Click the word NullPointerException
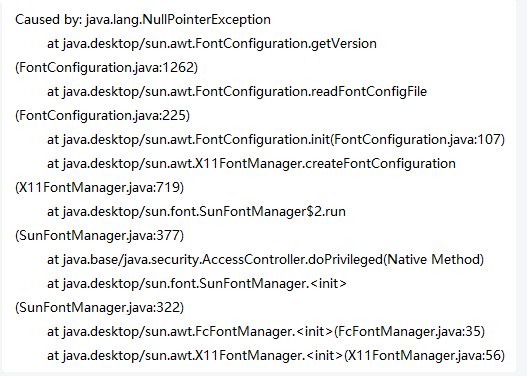 point(206,20)
